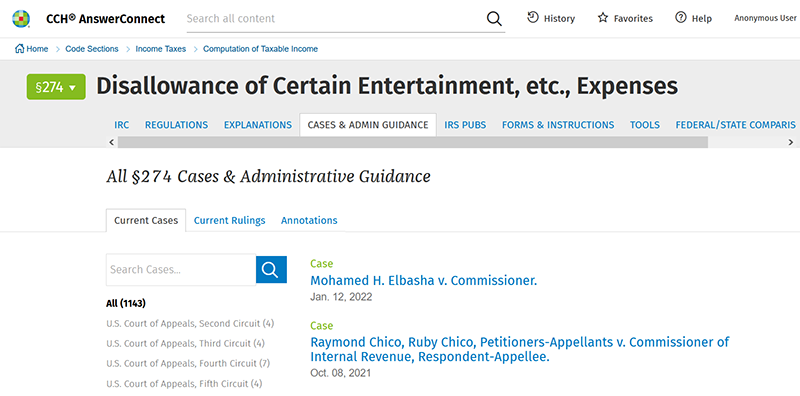Click the horizontal tab scrollbar thumb

click(412, 142)
